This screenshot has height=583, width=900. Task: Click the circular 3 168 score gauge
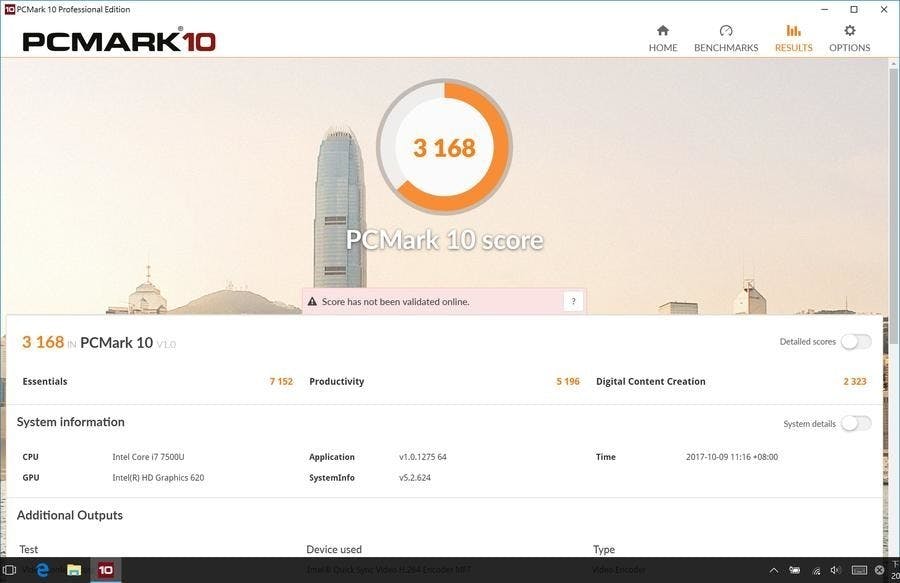[444, 147]
